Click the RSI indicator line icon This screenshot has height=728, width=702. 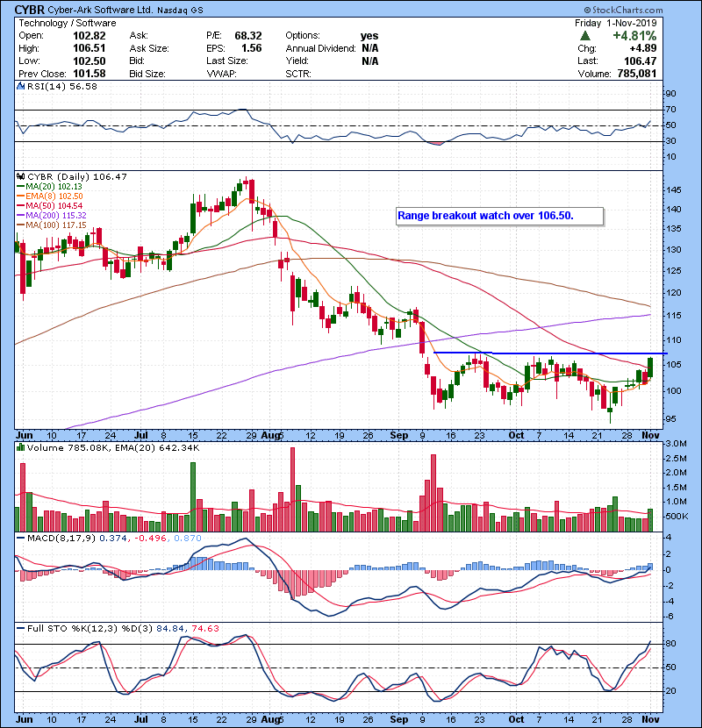(20, 86)
